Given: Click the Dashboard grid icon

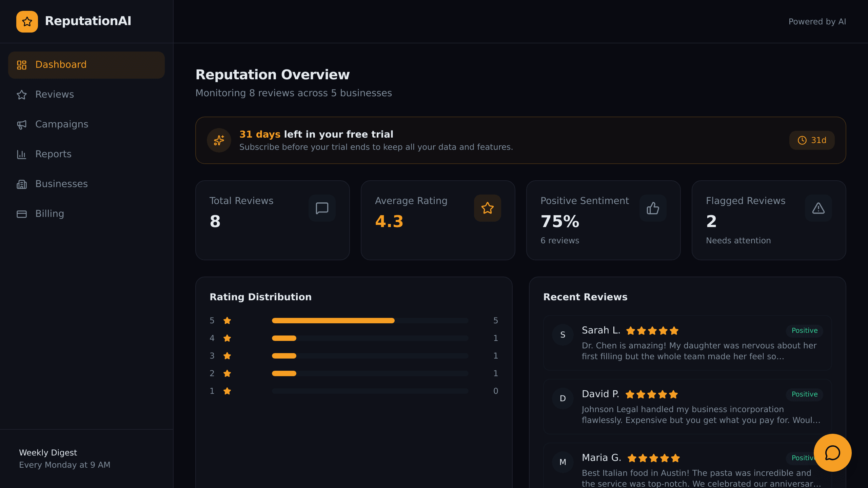Looking at the screenshot, I should (x=22, y=65).
